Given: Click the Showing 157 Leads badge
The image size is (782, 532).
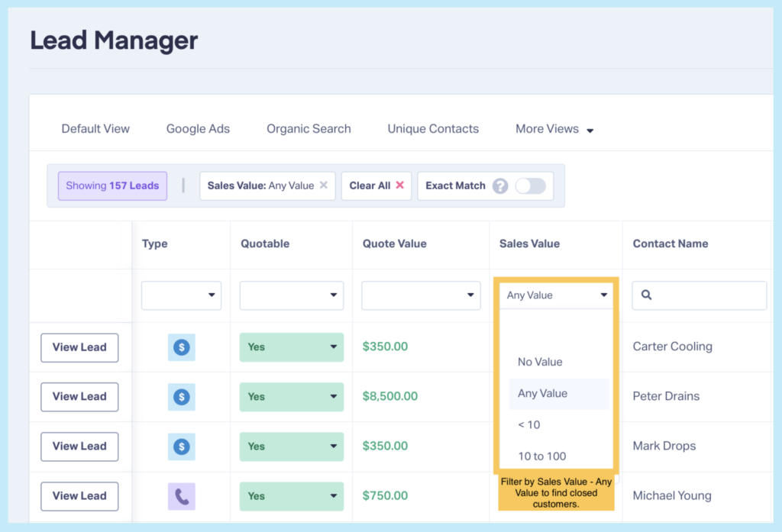Looking at the screenshot, I should (x=112, y=185).
